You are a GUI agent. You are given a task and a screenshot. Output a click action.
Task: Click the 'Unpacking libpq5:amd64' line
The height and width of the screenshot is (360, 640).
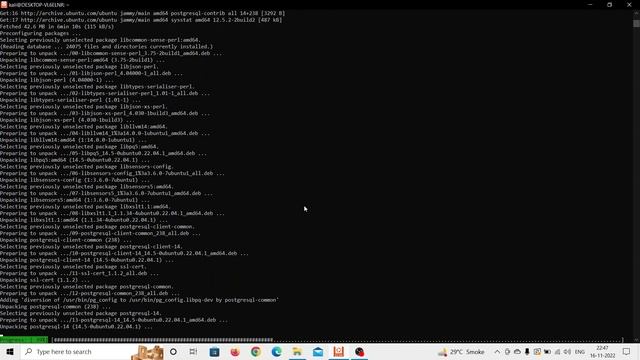click(x=75, y=160)
